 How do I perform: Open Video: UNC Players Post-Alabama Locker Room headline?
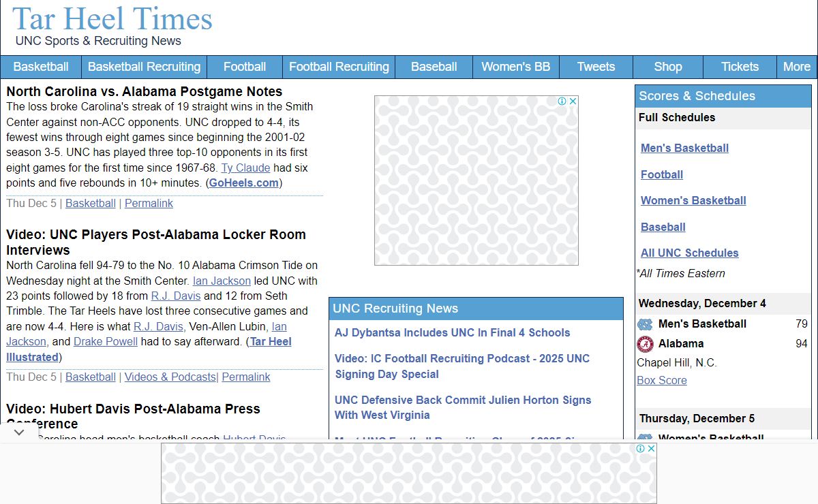coord(156,242)
